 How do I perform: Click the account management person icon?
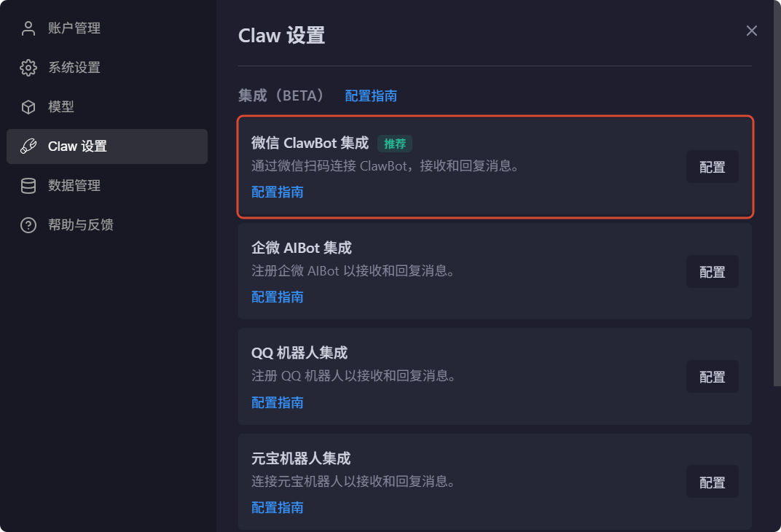[28, 28]
